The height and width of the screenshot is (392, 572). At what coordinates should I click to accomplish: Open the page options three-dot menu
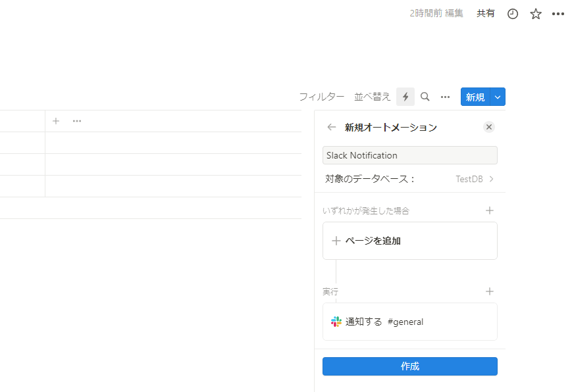[x=558, y=13]
